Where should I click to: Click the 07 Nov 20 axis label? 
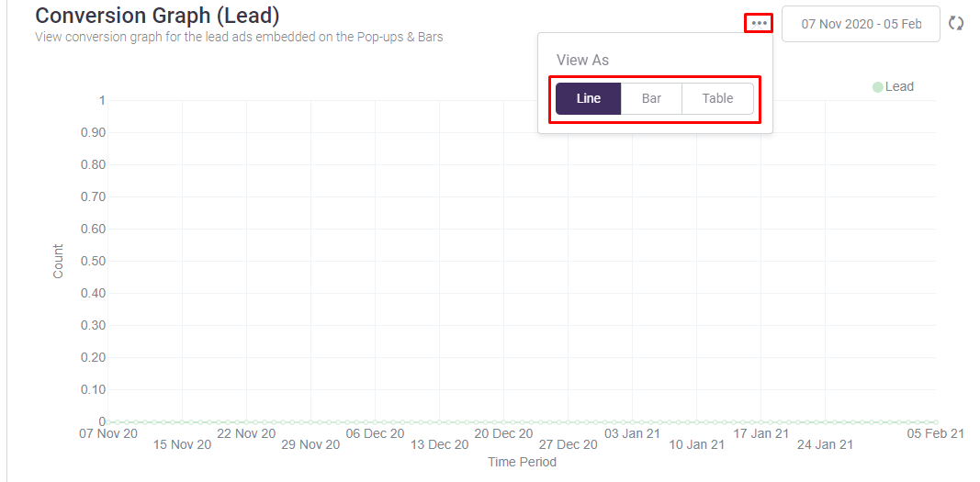click(x=108, y=433)
